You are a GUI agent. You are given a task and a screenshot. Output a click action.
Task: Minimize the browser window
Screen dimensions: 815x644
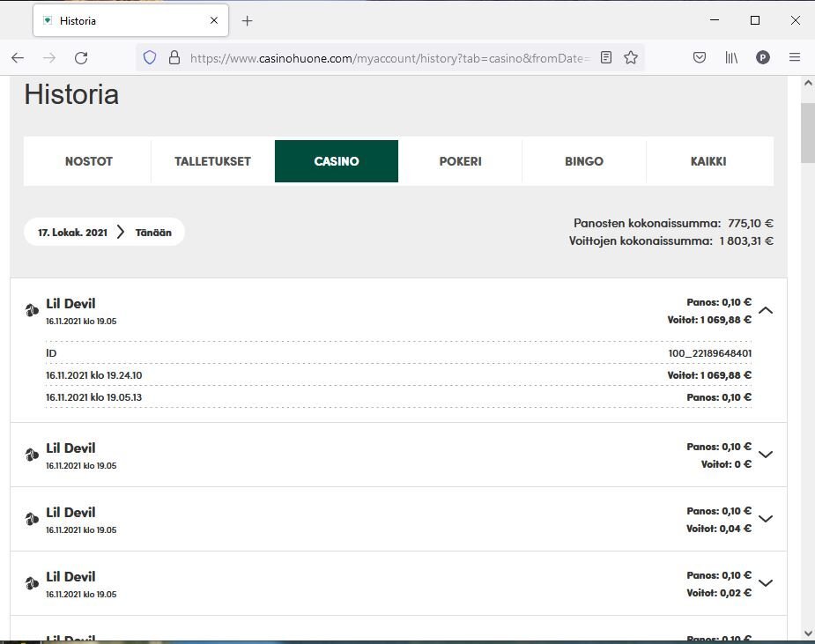pos(715,20)
